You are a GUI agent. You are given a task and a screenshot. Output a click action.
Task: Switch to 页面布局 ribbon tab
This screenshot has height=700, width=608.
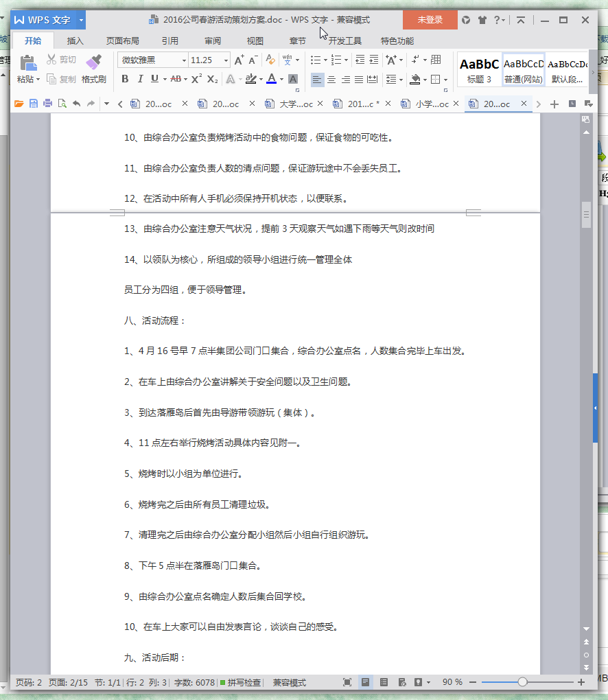tap(122, 41)
